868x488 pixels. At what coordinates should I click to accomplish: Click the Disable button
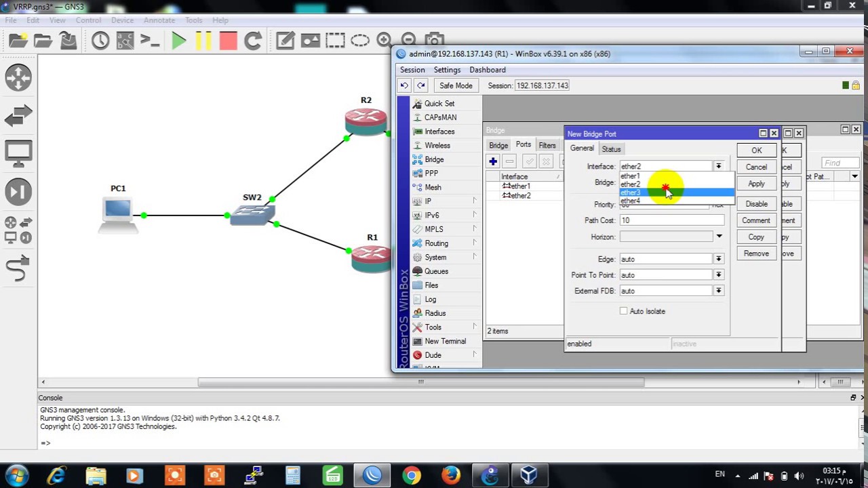(756, 204)
